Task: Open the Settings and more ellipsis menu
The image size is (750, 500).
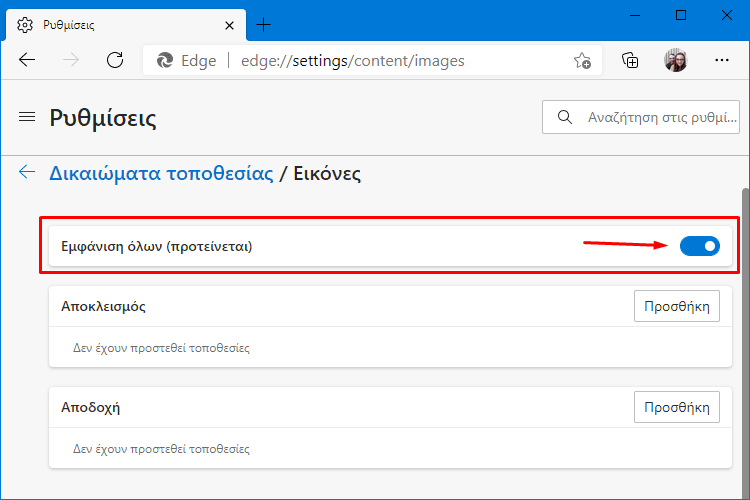Action: (x=721, y=60)
